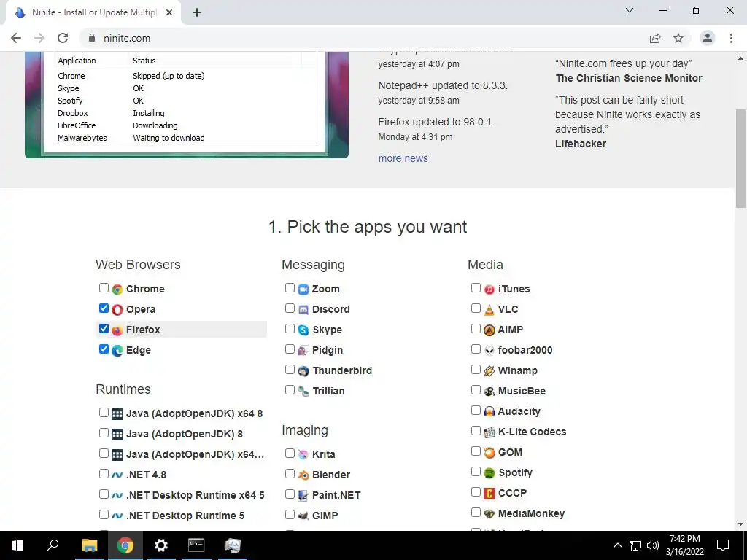Click the CCCP app icon
This screenshot has width=747, height=560.
click(x=489, y=494)
